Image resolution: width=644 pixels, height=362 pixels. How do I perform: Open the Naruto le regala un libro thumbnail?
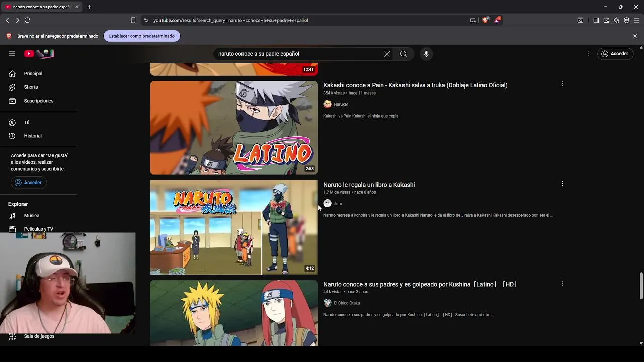tap(234, 227)
